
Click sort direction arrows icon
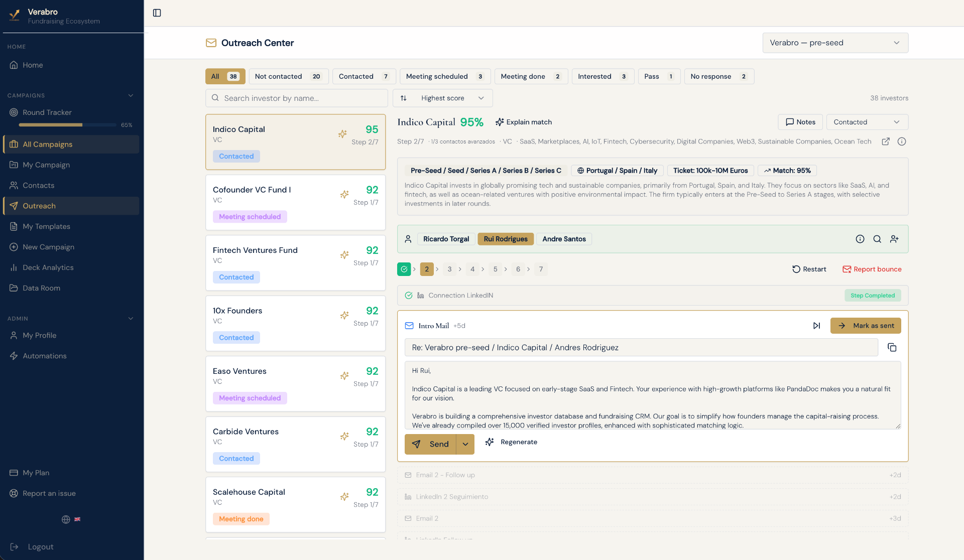pyautogui.click(x=404, y=98)
